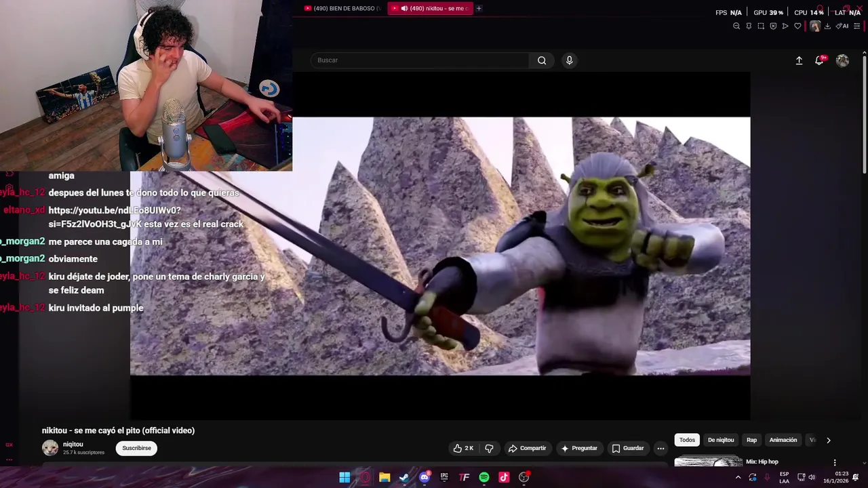Screen dimensions: 868x488
Task: Click taskbar microphone muted tray icon
Action: click(x=768, y=477)
